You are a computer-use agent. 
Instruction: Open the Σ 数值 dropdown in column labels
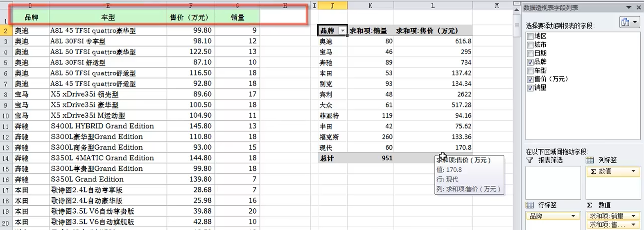tap(633, 171)
